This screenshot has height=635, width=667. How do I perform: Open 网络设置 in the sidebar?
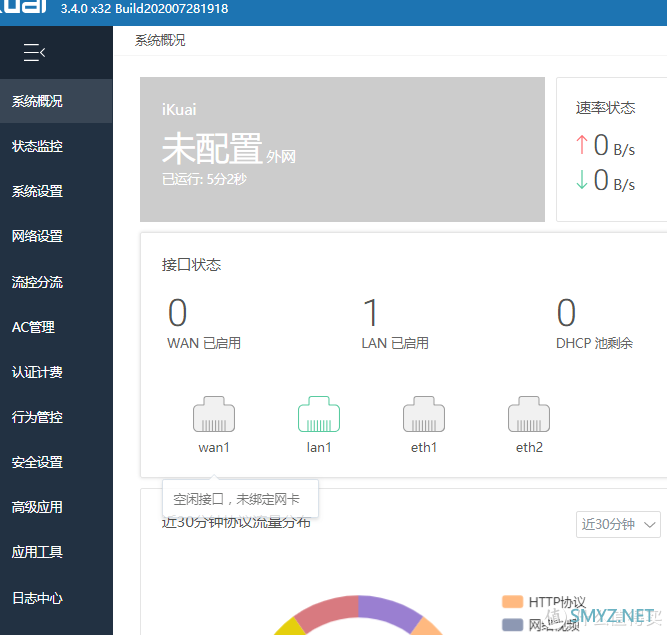56,236
